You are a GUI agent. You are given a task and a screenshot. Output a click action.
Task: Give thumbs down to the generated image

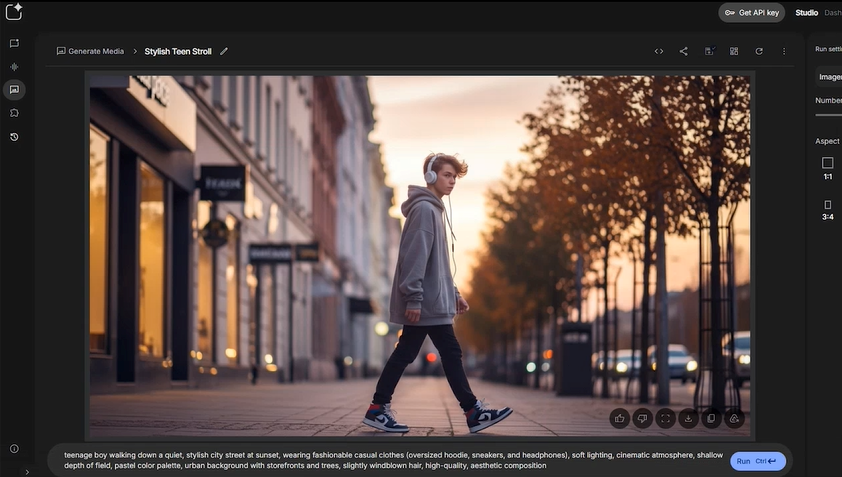click(x=642, y=418)
